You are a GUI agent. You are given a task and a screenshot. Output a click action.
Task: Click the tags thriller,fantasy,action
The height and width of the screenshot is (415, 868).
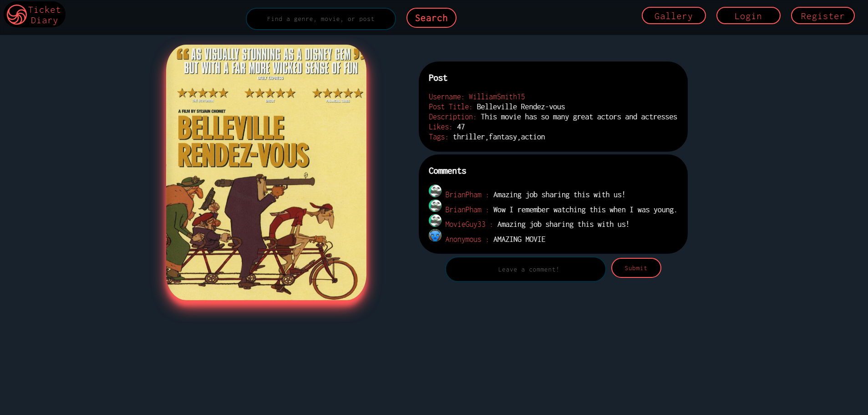pos(499,137)
